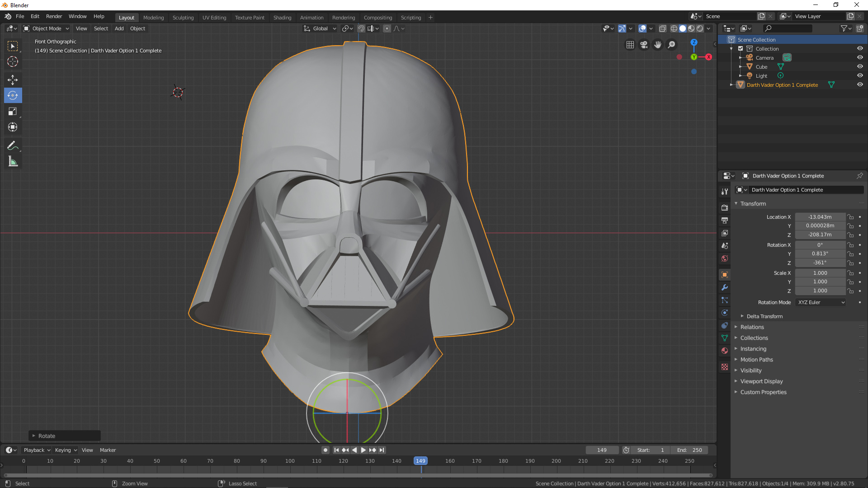This screenshot has width=868, height=488.
Task: Open the Active Tool properties tab
Action: tap(725, 192)
